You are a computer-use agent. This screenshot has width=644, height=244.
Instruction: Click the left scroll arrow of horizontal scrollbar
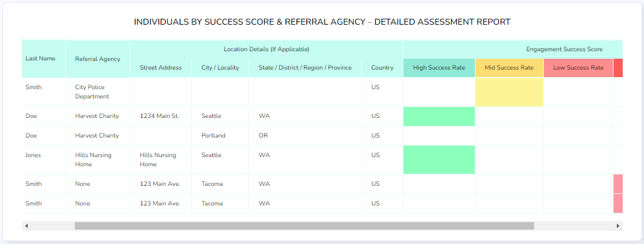tap(26, 226)
